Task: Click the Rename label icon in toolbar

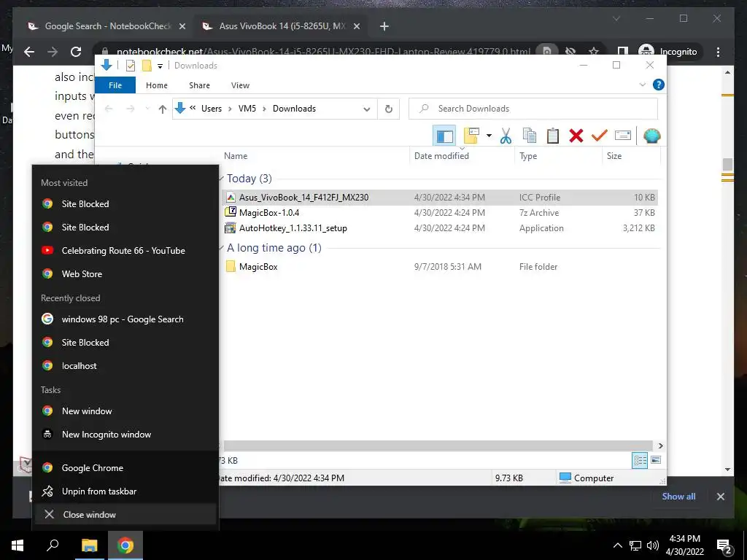Action: click(623, 136)
